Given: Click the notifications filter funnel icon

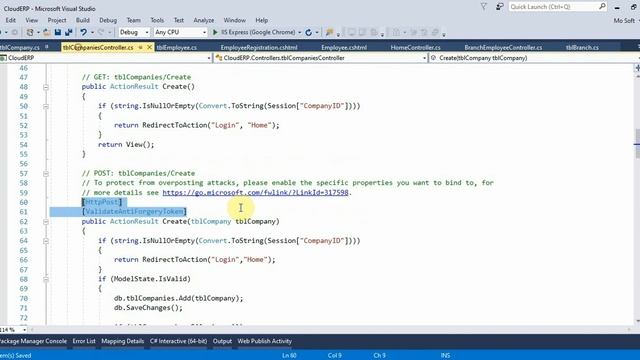Looking at the screenshot, I should pos(484,7).
